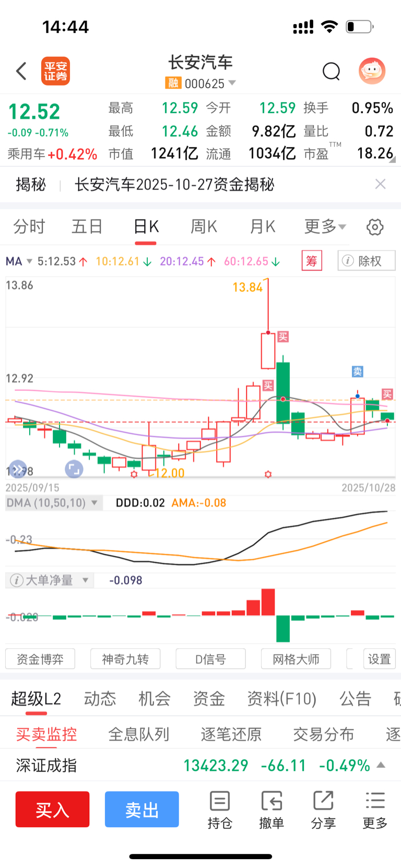Open the 资金 tab
401x868 pixels.
209,698
